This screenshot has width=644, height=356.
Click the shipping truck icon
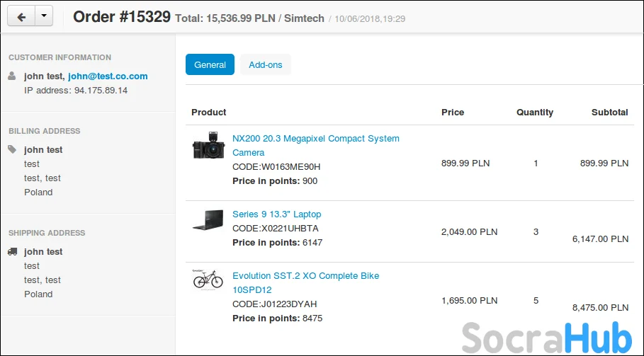tap(12, 251)
